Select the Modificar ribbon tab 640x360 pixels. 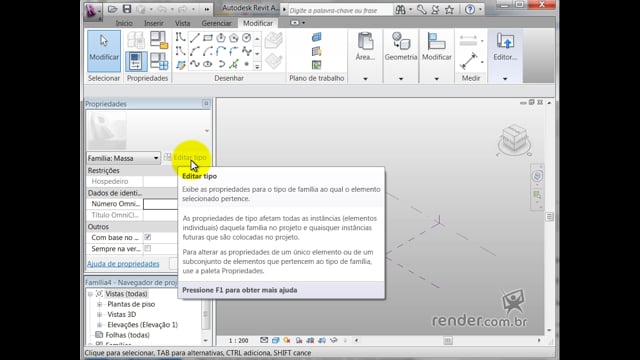258,23
